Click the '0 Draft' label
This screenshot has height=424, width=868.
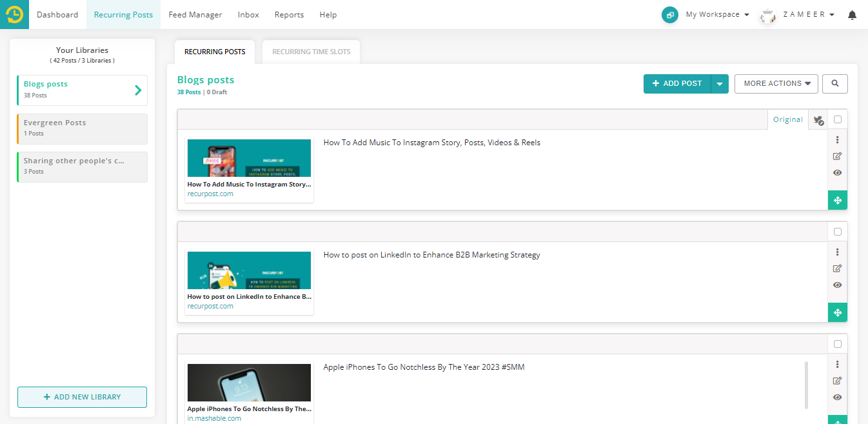[217, 92]
